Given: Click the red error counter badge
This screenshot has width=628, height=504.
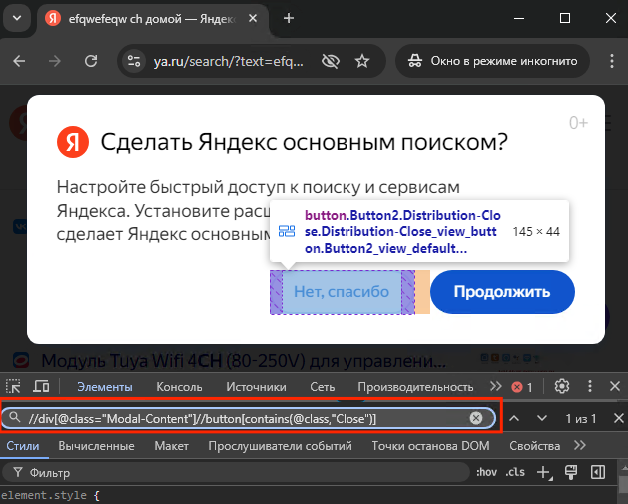Looking at the screenshot, I should click(x=522, y=387).
